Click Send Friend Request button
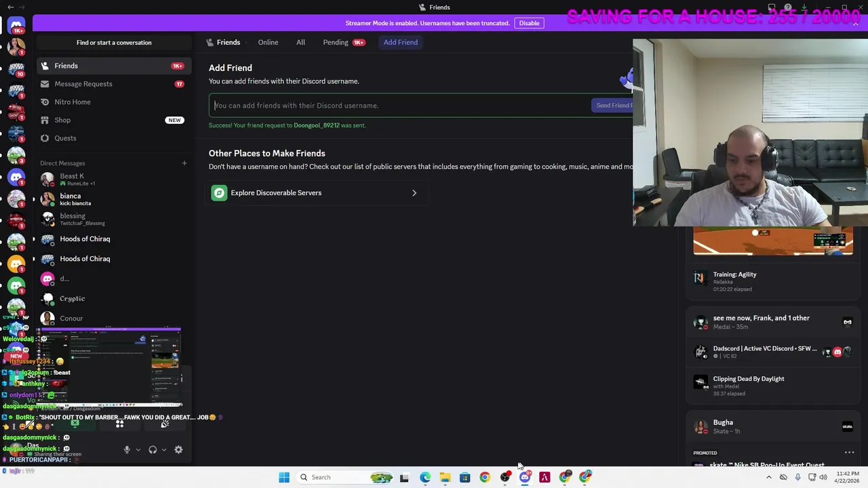The height and width of the screenshot is (488, 868). point(613,105)
